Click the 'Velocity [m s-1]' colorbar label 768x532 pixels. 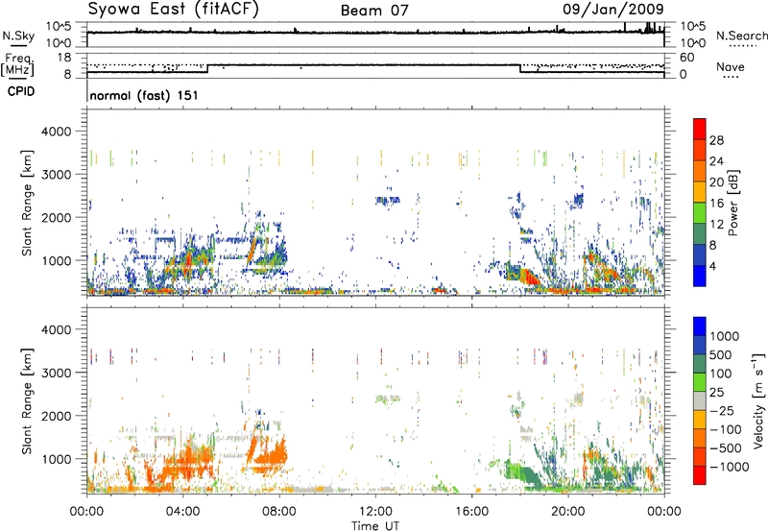coord(758,400)
